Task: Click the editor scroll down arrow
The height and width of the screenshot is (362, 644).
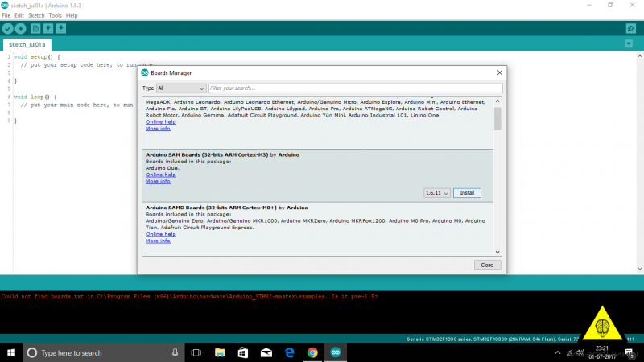Action: (640, 269)
